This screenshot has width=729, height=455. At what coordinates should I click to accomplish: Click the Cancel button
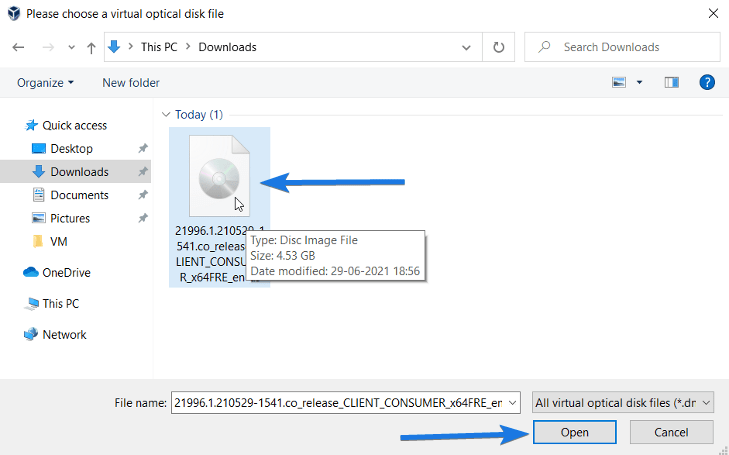tap(671, 432)
